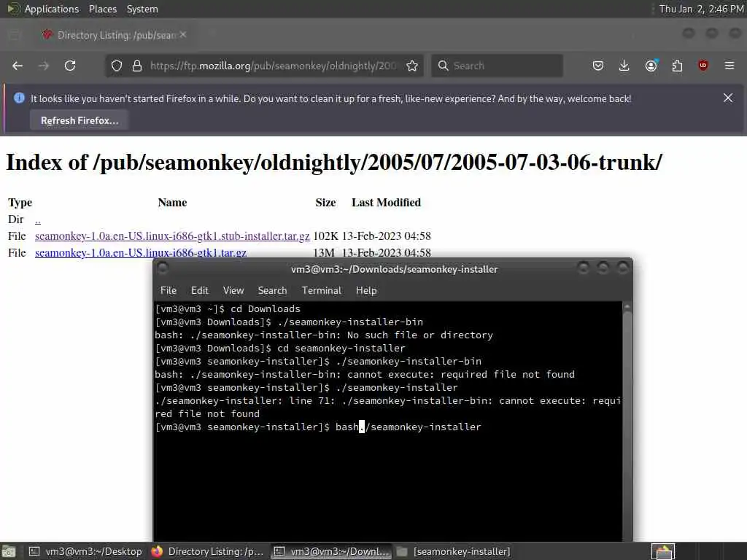Image resolution: width=747 pixels, height=560 pixels.
Task: Open the workspace switcher in bottom panel
Action: point(663,551)
